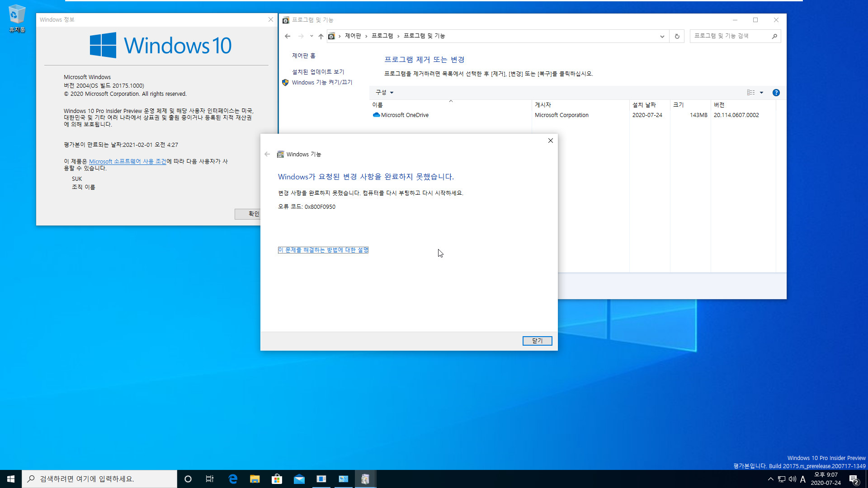Screen dimensions: 868x488
Task: Close the Windows 정보 window
Action: 270,19
